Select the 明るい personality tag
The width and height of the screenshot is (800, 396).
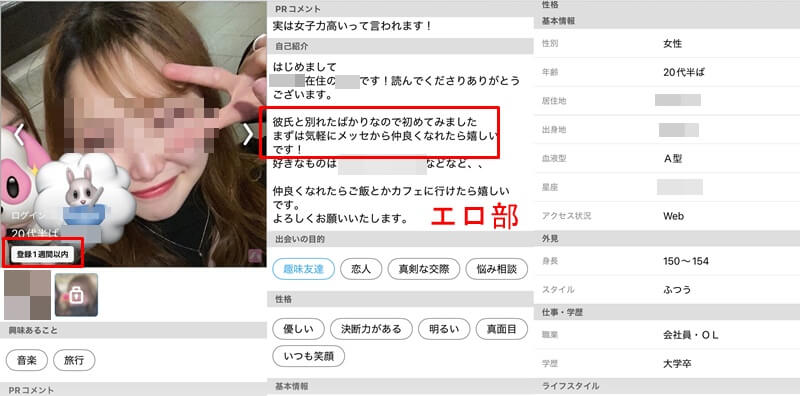pos(444,329)
